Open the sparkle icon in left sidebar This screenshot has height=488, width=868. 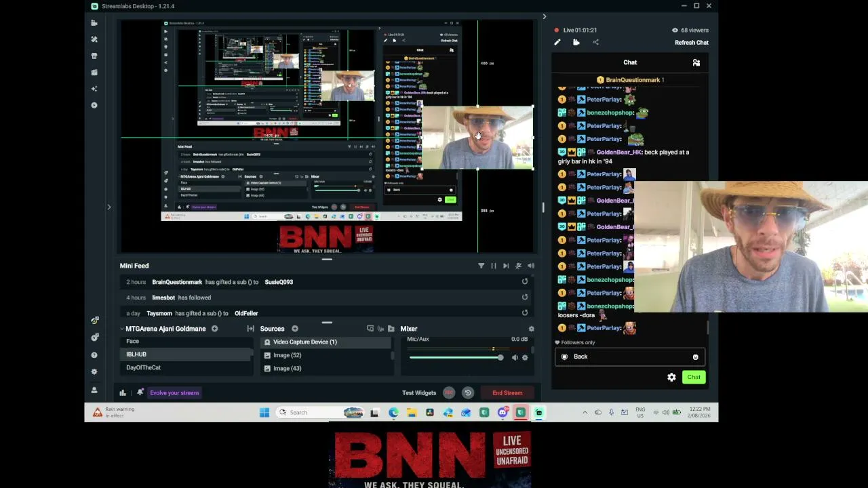tap(94, 89)
